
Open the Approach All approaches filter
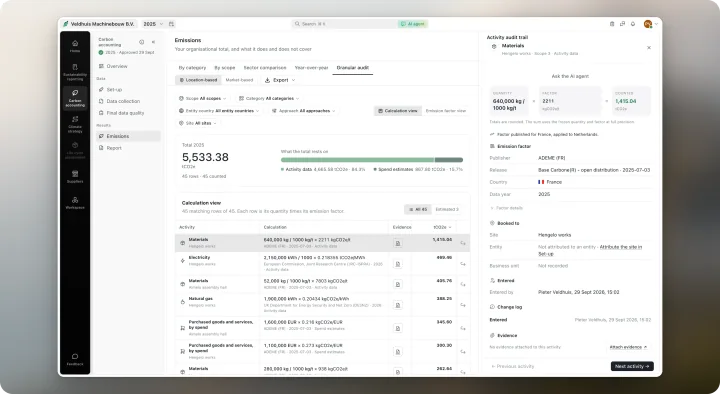tap(304, 111)
